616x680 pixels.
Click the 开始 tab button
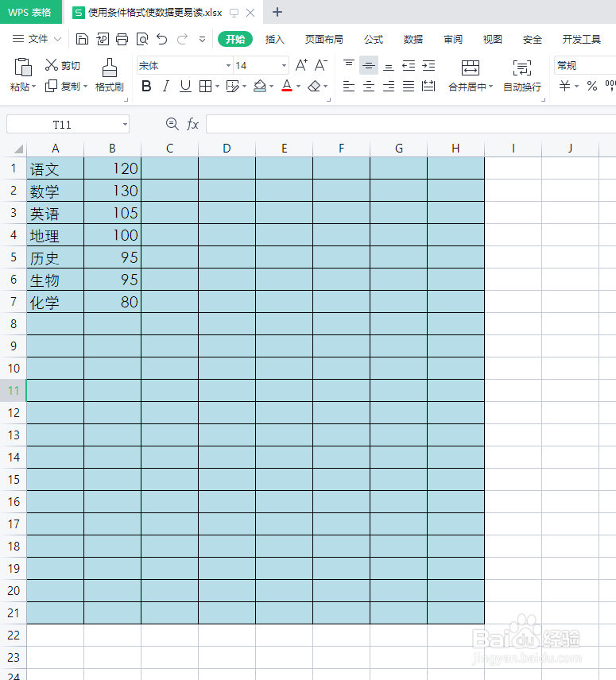(235, 39)
